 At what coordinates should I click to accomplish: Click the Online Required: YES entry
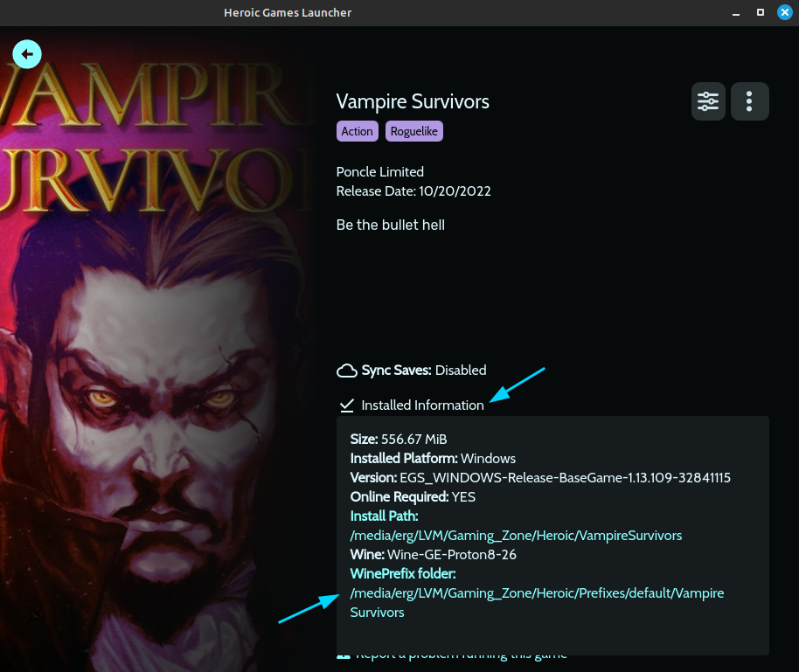[x=413, y=496]
